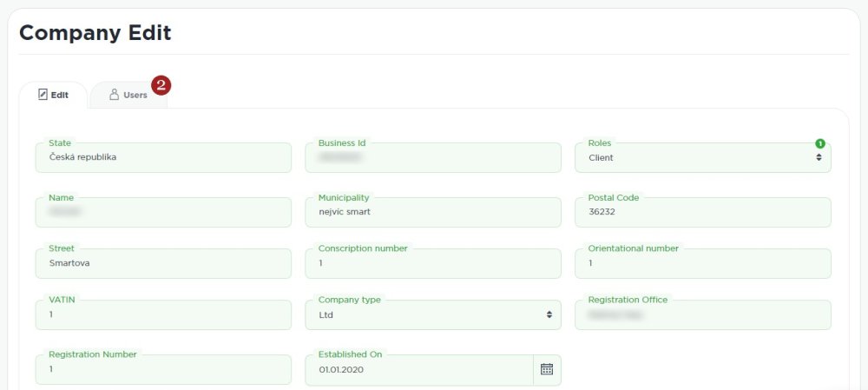The height and width of the screenshot is (390, 868).
Task: Click the red Users count badge
Action: tap(161, 84)
